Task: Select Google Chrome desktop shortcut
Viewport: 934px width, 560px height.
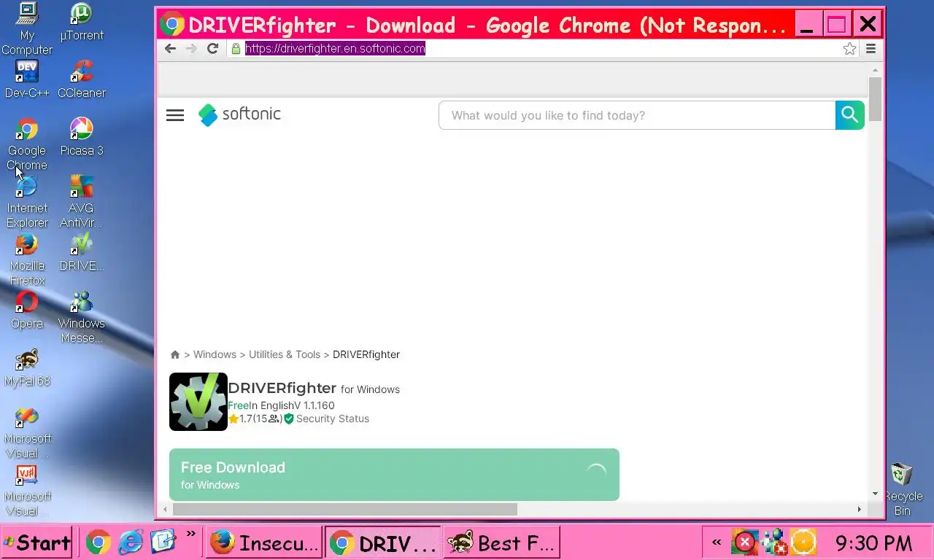Action: point(27,144)
